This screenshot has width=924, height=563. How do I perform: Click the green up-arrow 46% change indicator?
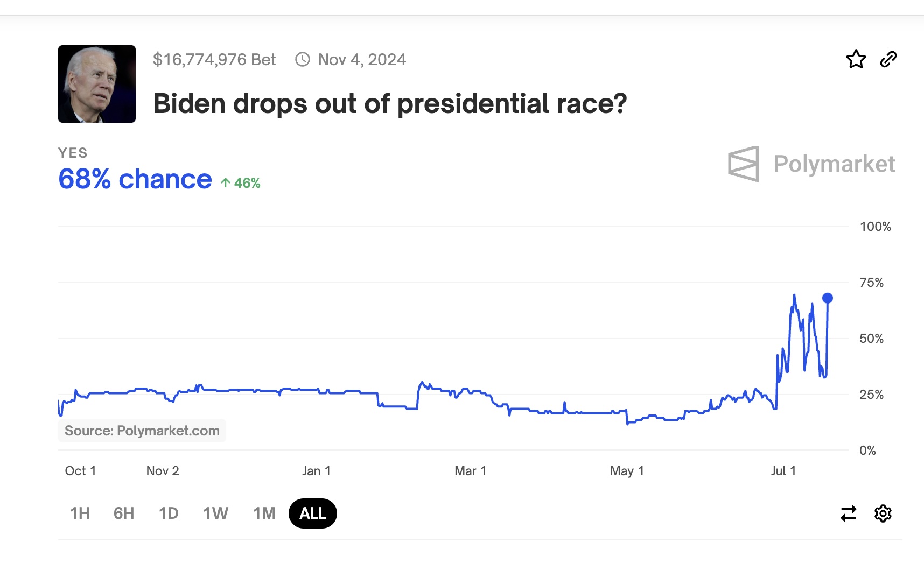click(241, 183)
